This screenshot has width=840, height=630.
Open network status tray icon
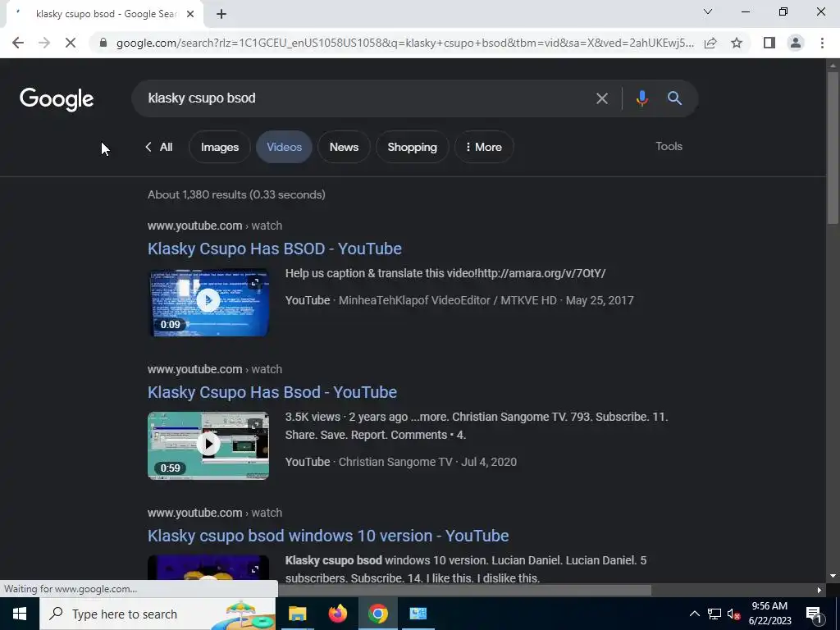(x=714, y=614)
